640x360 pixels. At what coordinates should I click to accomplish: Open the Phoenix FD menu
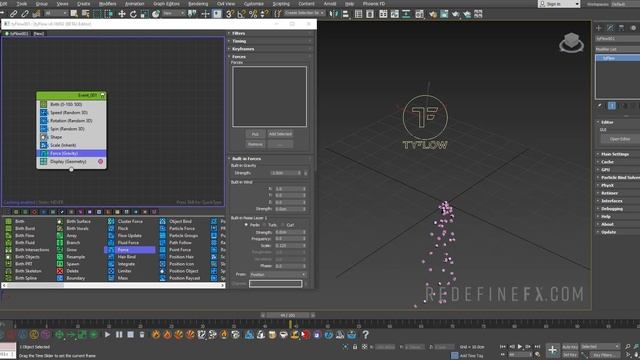tap(374, 4)
